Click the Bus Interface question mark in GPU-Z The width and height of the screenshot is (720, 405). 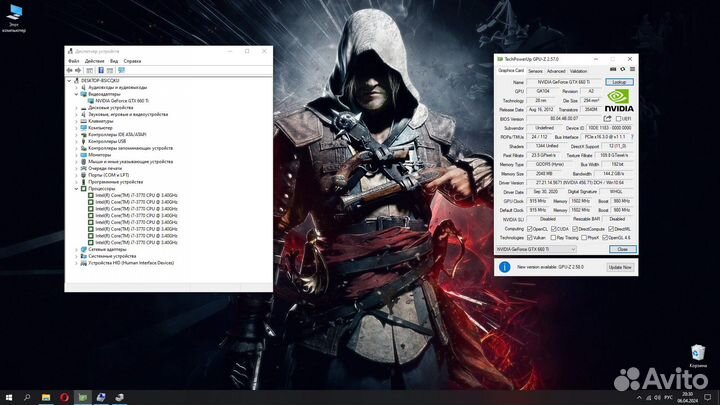click(x=632, y=137)
